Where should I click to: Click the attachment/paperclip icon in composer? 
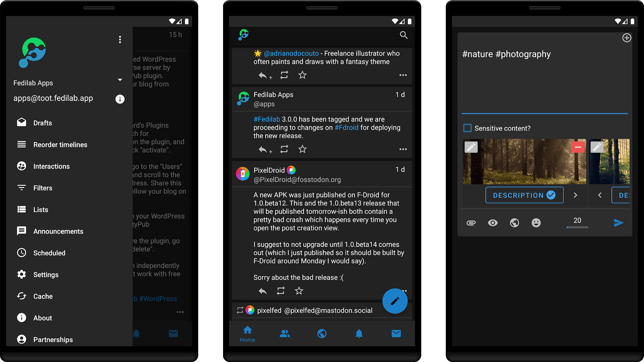click(472, 222)
